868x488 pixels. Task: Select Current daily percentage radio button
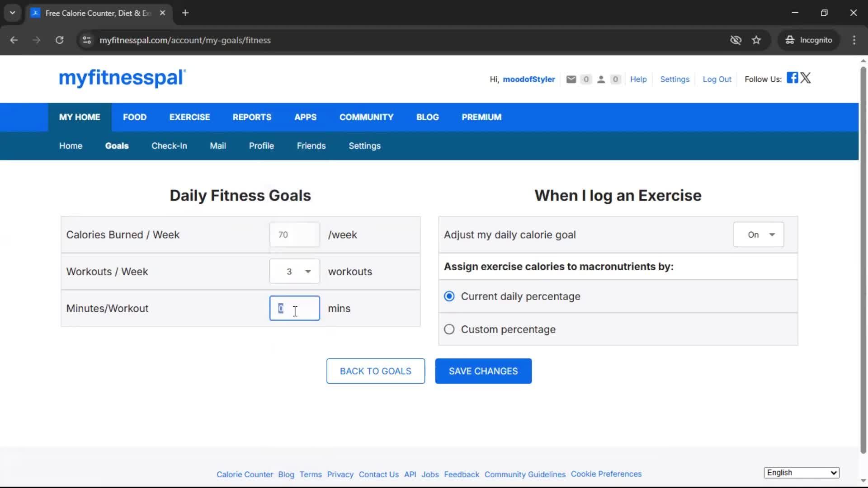449,296
